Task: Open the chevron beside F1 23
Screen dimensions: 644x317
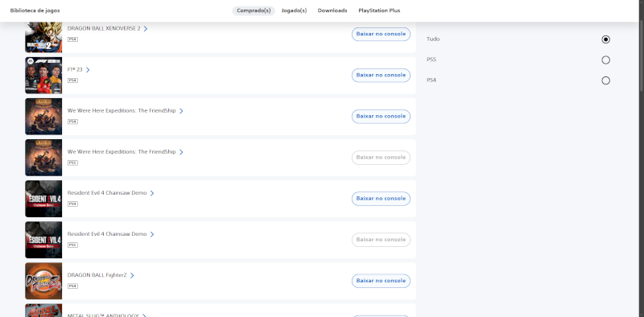Action: 88,70
